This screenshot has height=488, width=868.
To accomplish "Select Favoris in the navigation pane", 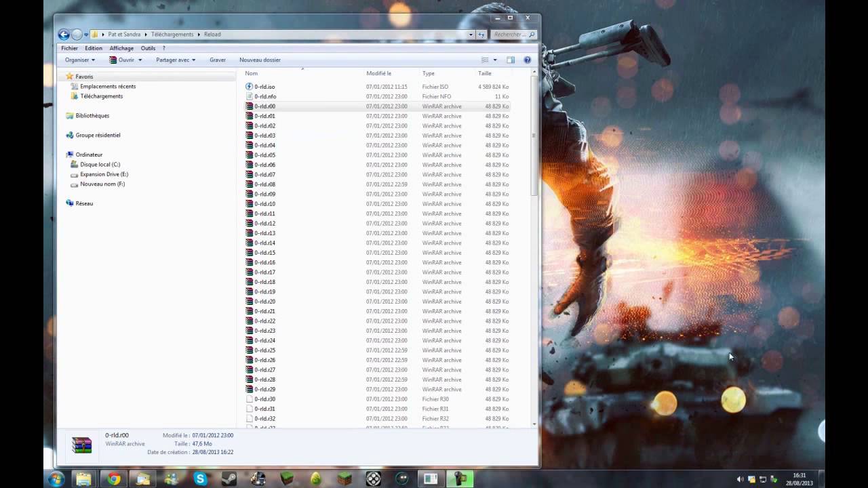I will [x=84, y=77].
